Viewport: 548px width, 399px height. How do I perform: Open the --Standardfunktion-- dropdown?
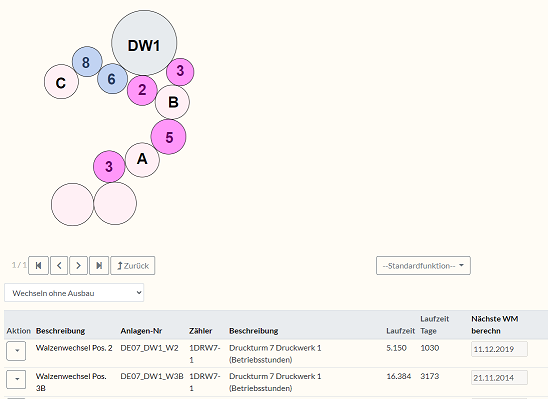point(423,266)
